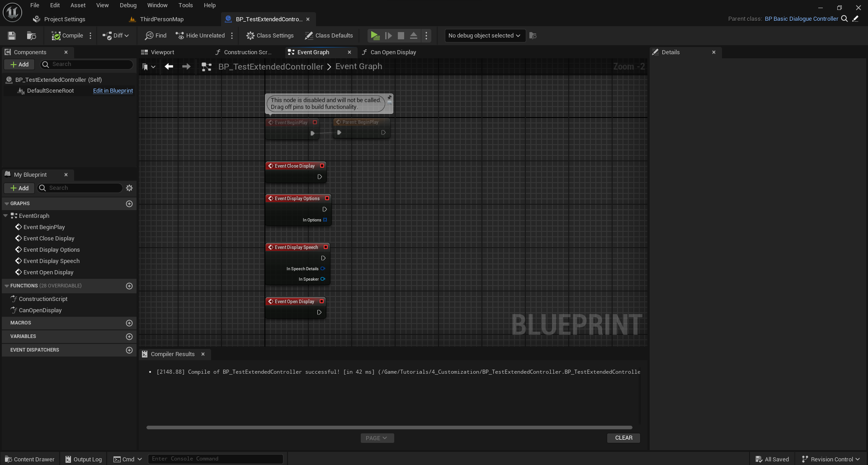
Task: Select the DefaultSceneRoot component
Action: click(x=50, y=91)
